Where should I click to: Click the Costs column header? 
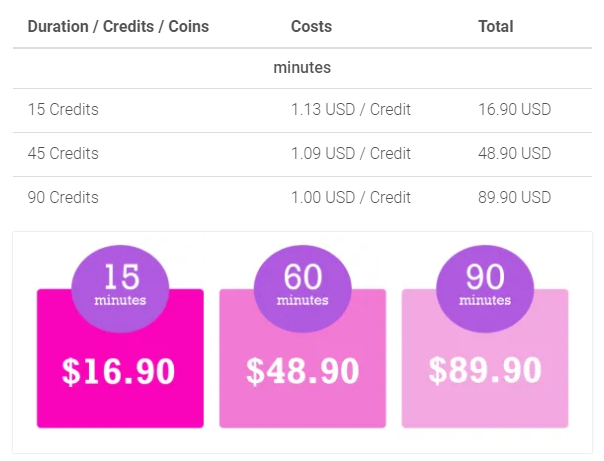point(311,27)
